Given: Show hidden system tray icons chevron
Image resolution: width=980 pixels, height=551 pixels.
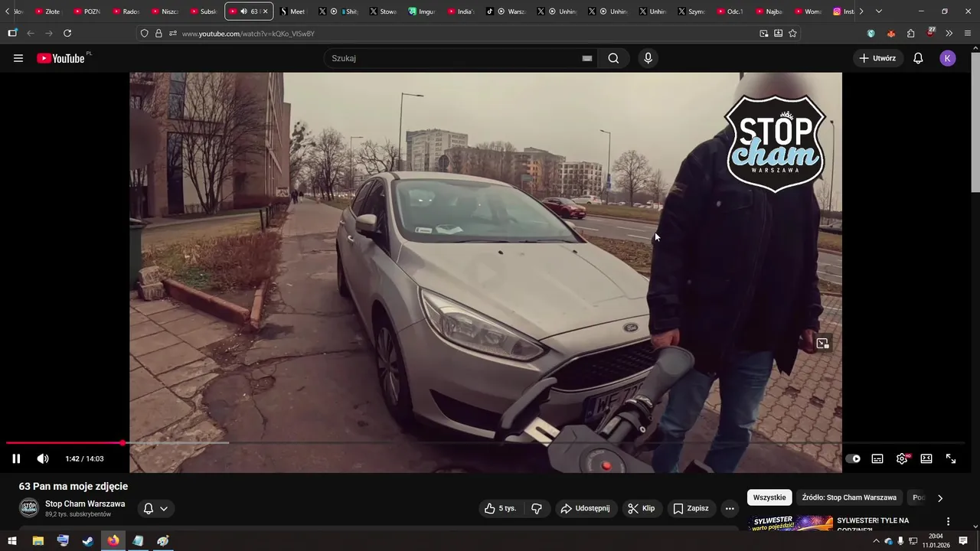Looking at the screenshot, I should point(876,541).
